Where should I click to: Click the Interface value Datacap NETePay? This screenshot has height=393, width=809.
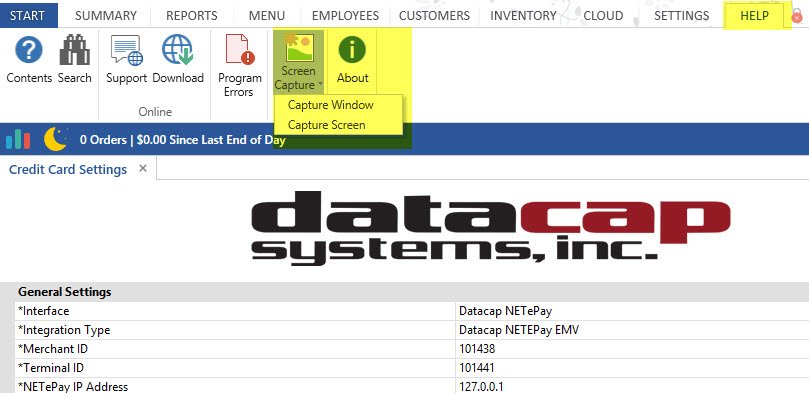tap(506, 311)
